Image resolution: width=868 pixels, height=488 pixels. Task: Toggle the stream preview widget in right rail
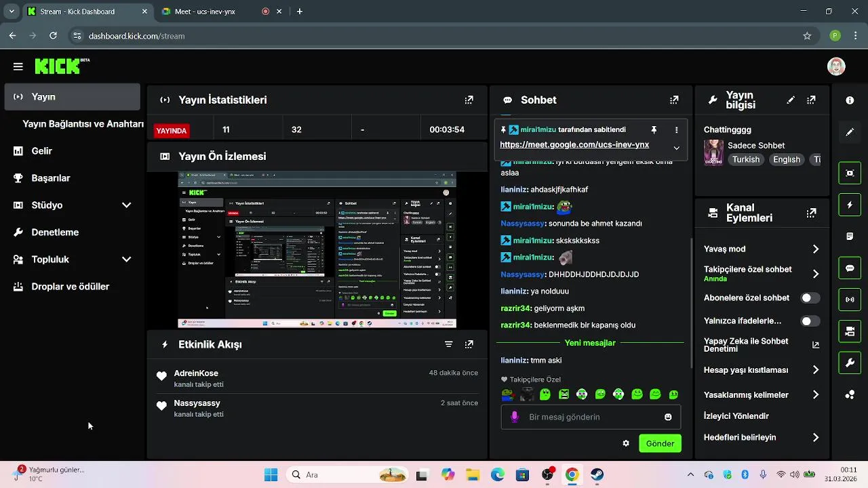pyautogui.click(x=850, y=173)
